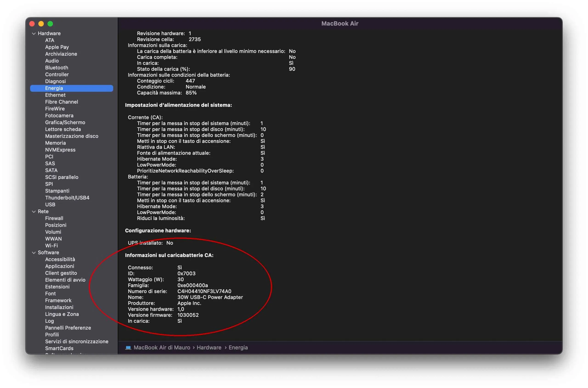Select Energia in the breadcrumb bar

(238, 347)
